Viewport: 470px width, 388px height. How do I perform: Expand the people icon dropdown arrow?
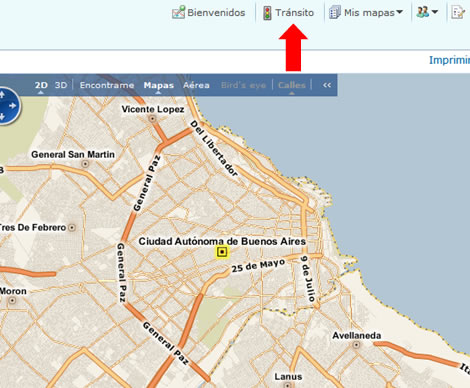click(x=434, y=12)
